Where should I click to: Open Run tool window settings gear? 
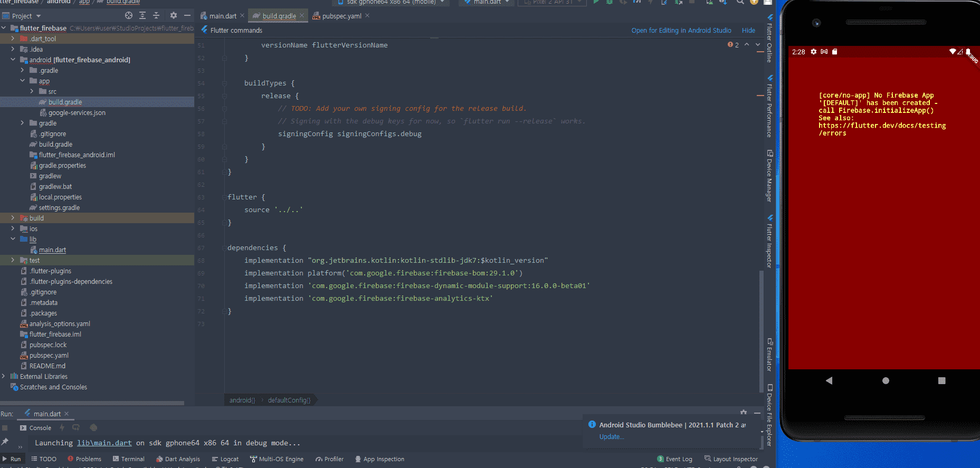pyautogui.click(x=744, y=412)
